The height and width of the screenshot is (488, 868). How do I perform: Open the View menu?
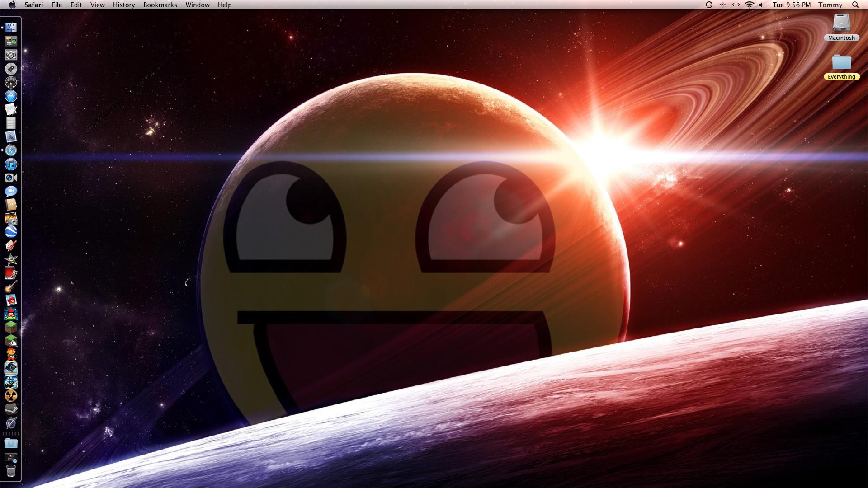[x=97, y=5]
